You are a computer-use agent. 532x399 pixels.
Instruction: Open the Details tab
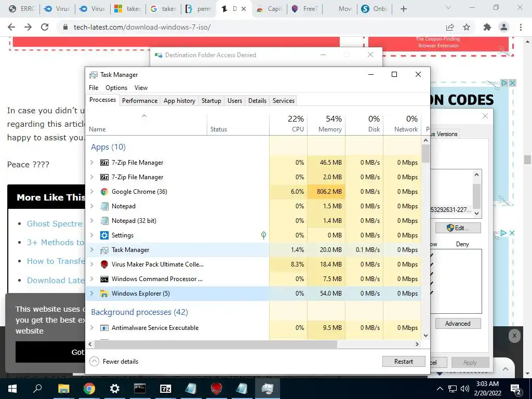pyautogui.click(x=257, y=101)
